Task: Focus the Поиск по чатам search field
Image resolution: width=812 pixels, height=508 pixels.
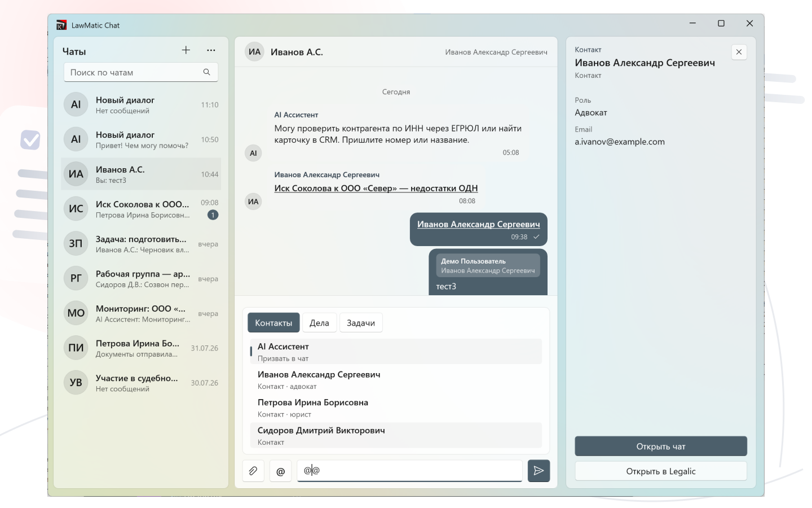Action: pos(140,72)
